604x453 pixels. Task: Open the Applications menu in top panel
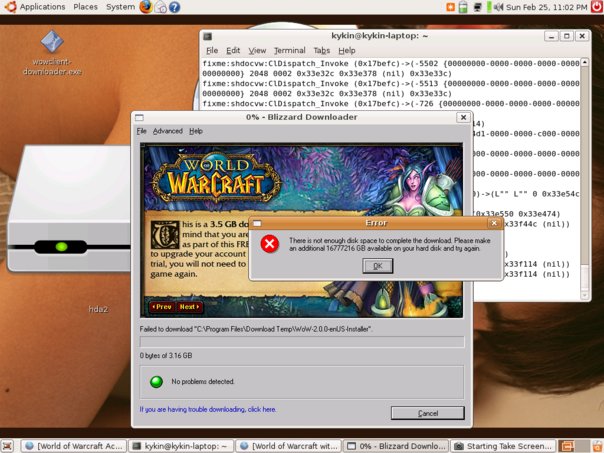pos(42,7)
